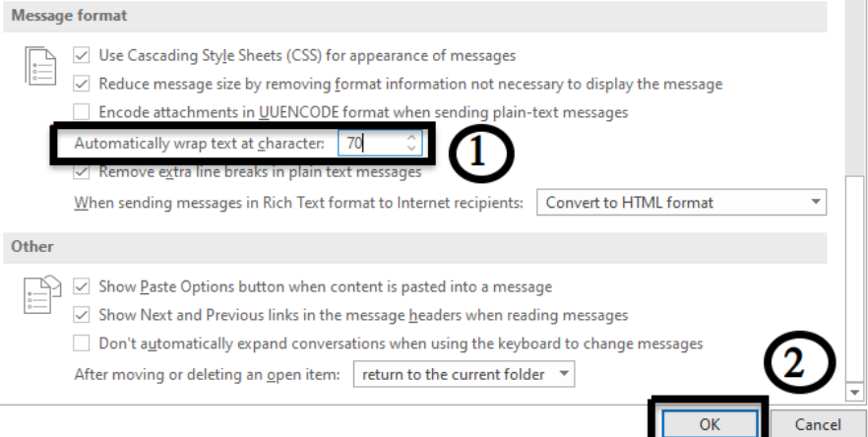
Task: Click the Cancel button
Action: (x=818, y=424)
